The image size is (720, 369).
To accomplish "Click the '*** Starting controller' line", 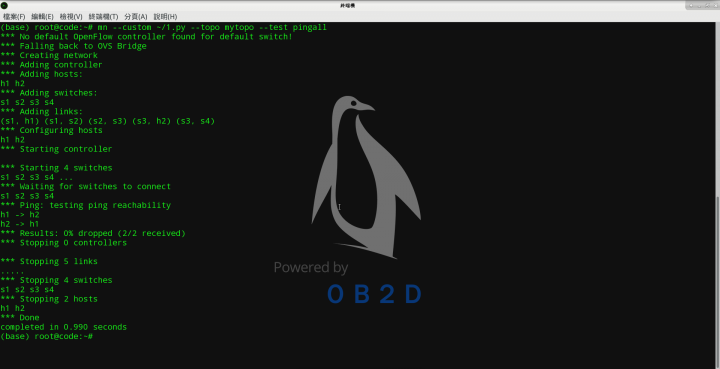I will click(x=56, y=149).
